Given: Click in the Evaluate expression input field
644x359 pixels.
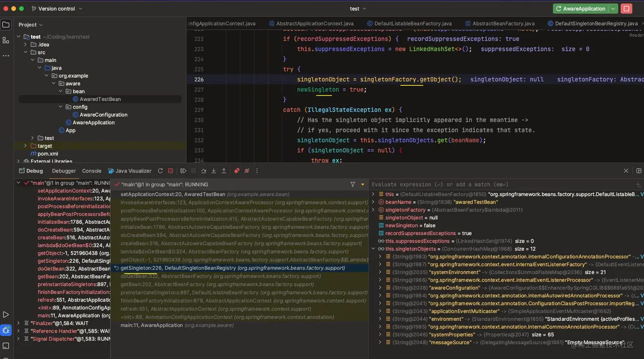Looking at the screenshot, I should 501,184.
